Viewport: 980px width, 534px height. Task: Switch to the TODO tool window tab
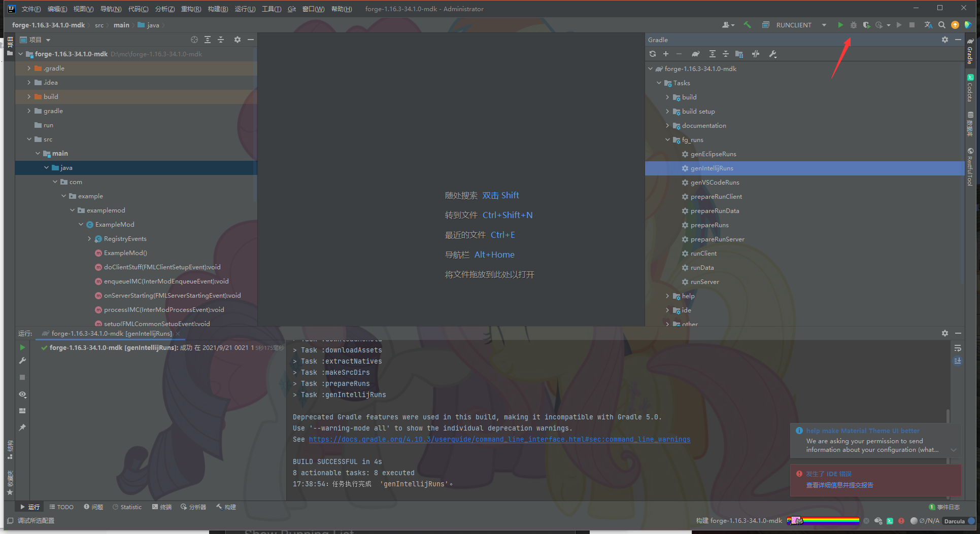pyautogui.click(x=61, y=507)
